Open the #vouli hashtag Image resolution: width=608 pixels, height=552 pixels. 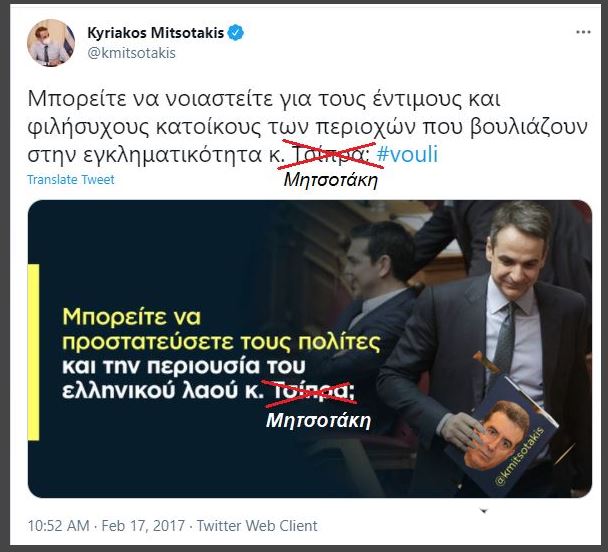point(407,154)
